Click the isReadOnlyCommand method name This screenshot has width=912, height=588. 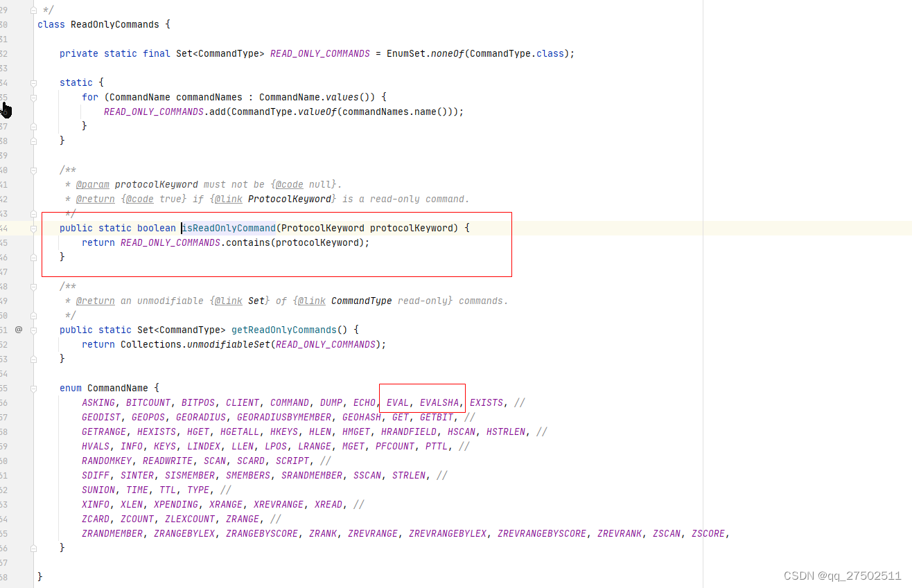(229, 228)
